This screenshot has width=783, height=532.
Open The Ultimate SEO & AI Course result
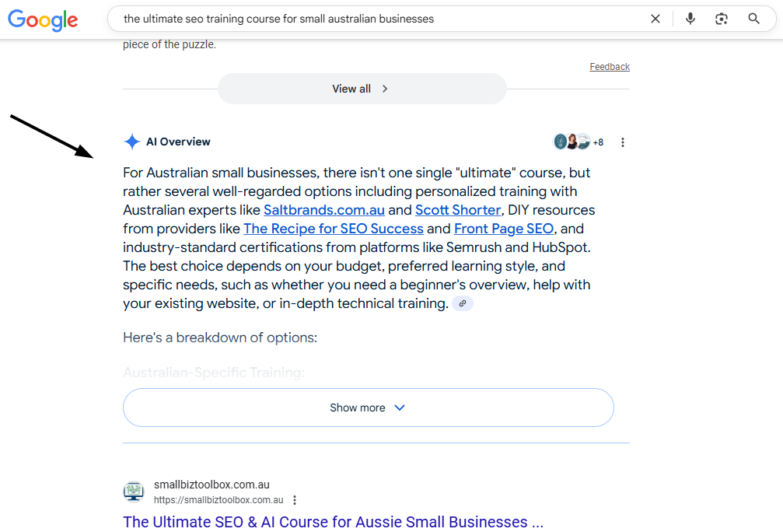point(333,522)
